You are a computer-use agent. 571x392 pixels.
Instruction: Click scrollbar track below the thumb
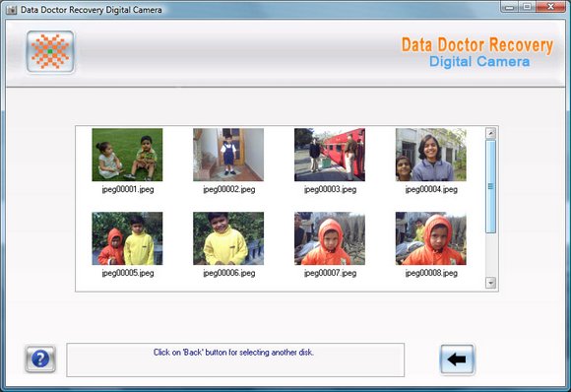pyautogui.click(x=490, y=255)
